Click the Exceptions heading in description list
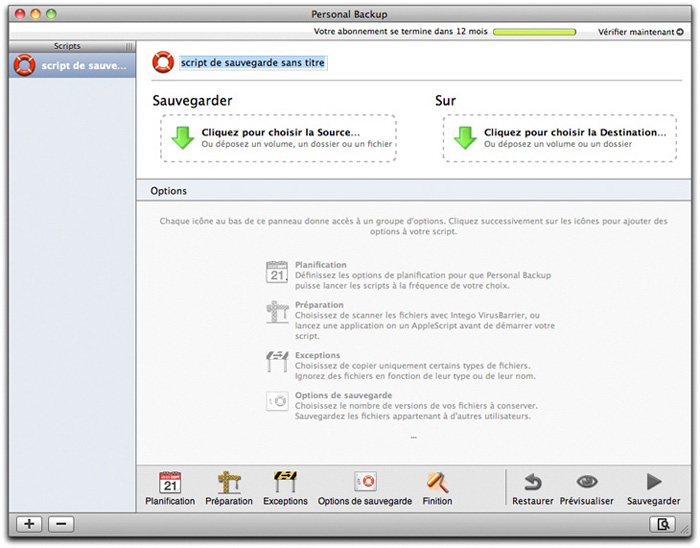Screen dimensions: 700x548 point(317,355)
